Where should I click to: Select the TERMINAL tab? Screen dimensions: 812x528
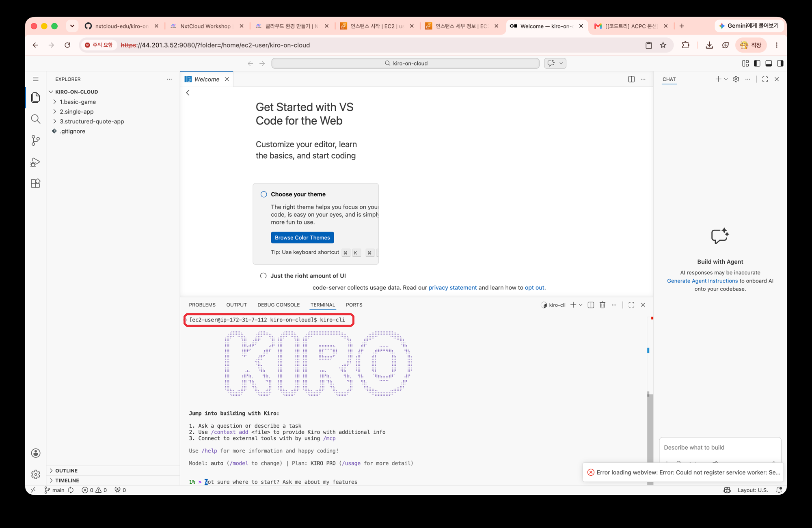pos(323,305)
